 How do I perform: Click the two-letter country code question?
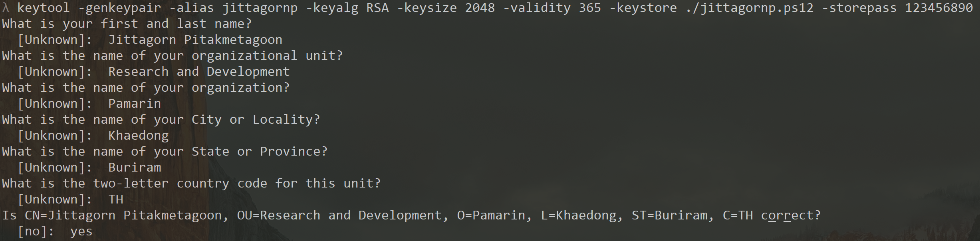191,184
